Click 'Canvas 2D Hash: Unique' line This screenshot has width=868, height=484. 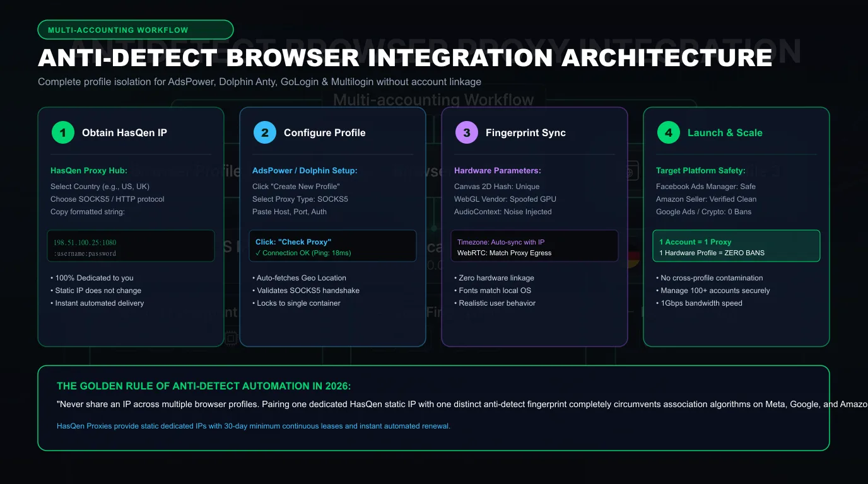click(498, 187)
